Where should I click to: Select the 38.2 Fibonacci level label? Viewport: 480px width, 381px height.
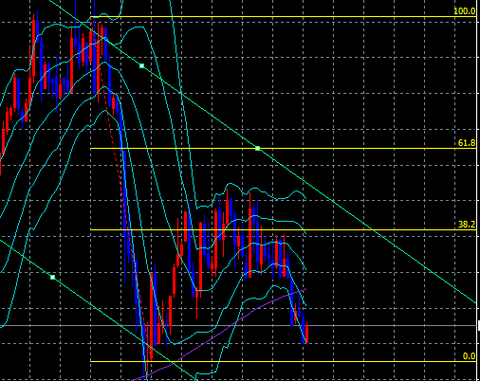coord(467,225)
